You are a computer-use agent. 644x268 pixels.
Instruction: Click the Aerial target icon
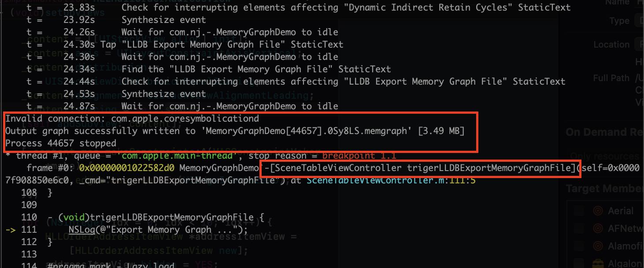[598, 211]
